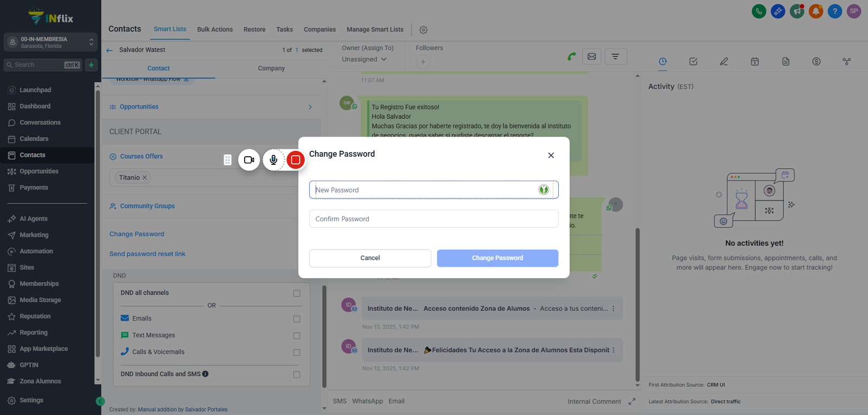Toggle the recorder's microphone button
Image resolution: width=868 pixels, height=415 pixels.
(x=273, y=160)
